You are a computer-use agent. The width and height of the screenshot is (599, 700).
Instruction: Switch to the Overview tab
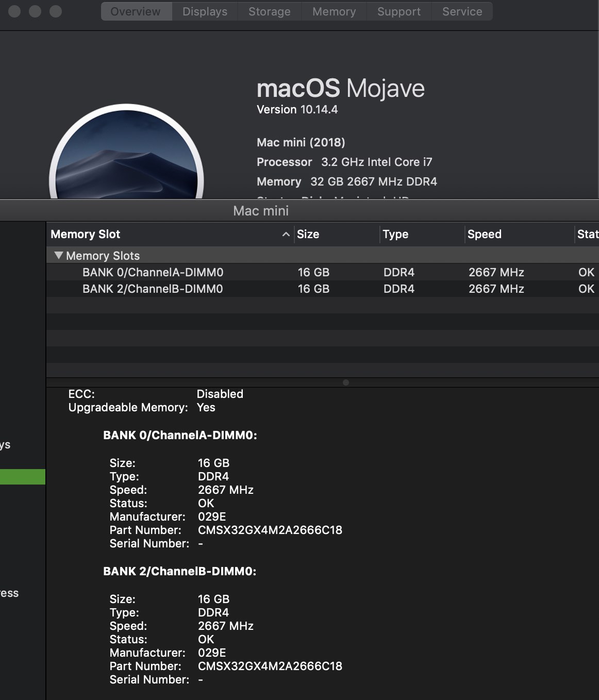tap(136, 11)
